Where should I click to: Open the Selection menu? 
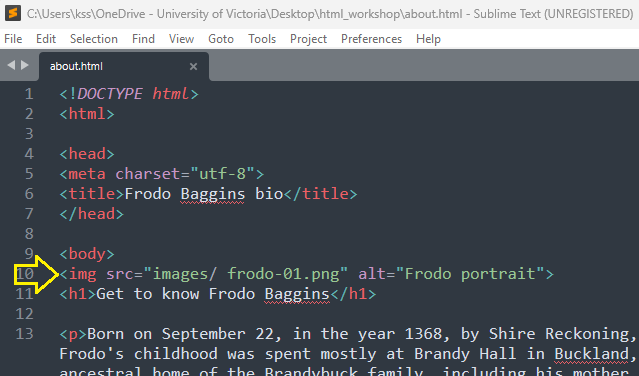pyautogui.click(x=94, y=39)
